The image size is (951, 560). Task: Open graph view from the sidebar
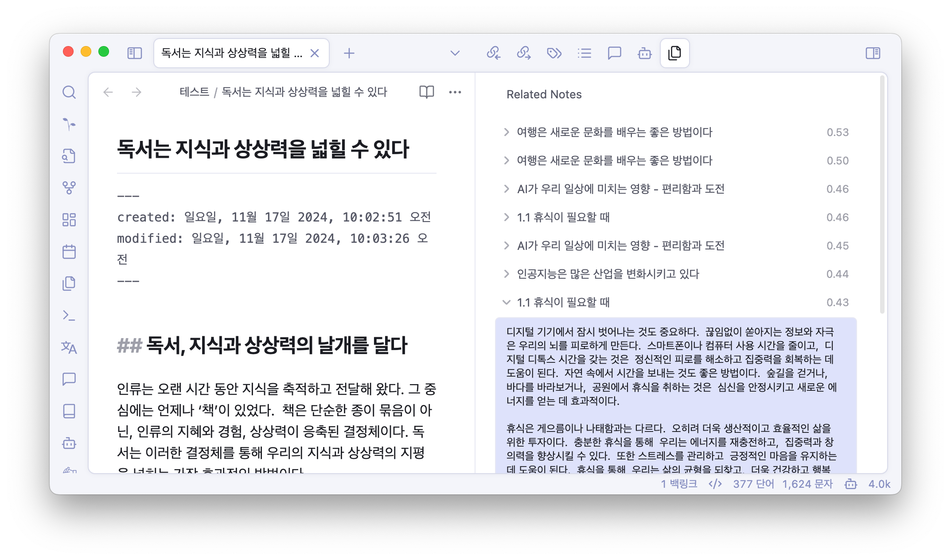[x=69, y=188]
